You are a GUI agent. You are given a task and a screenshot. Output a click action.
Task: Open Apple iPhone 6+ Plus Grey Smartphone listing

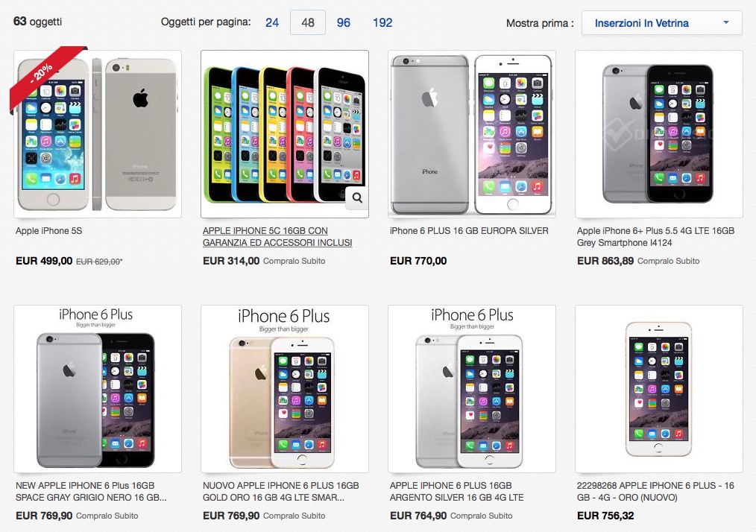coord(655,237)
